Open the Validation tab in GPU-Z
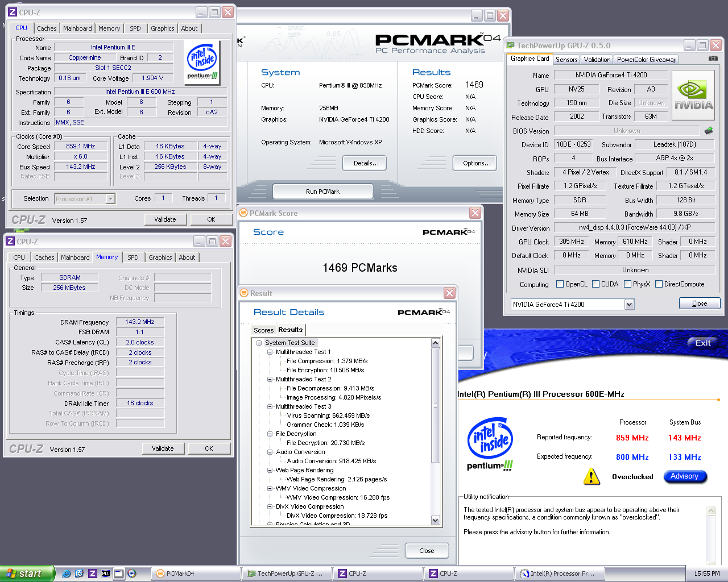The height and width of the screenshot is (582, 728). (597, 60)
